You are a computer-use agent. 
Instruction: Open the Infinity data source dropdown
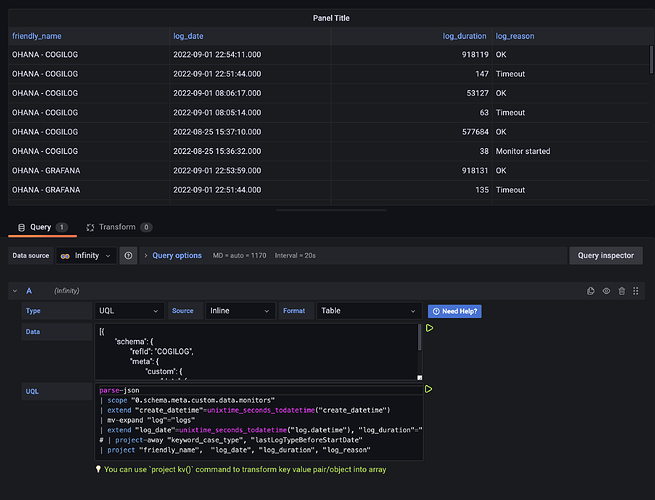click(x=87, y=256)
